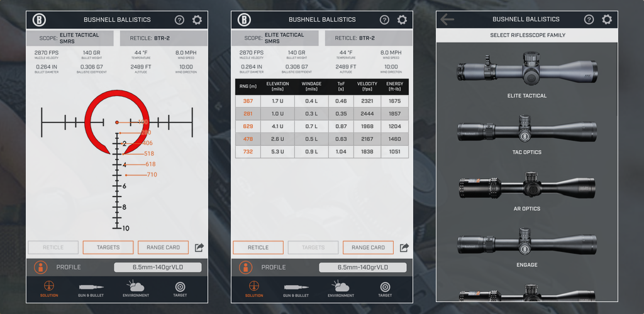Select range 367 row in table
The image size is (644, 314).
(322, 101)
